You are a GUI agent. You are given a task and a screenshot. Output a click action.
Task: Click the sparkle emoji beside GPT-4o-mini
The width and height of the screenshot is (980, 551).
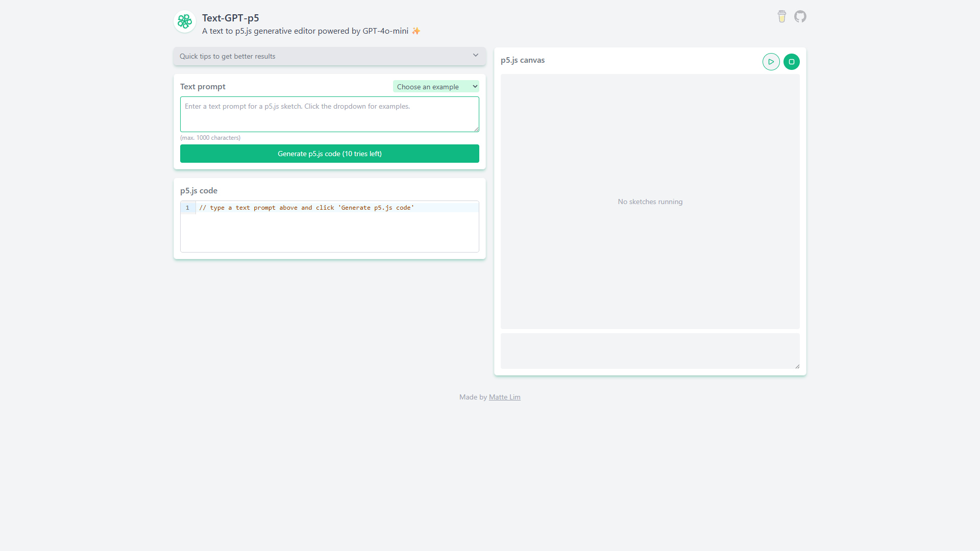[416, 31]
